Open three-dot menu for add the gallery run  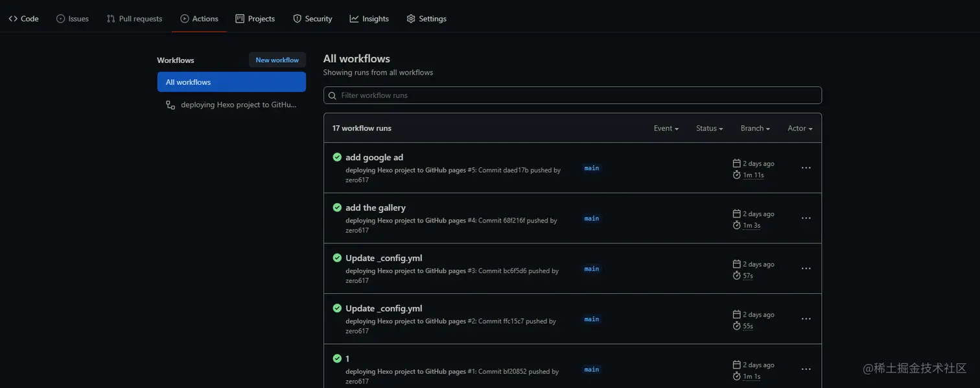806,218
